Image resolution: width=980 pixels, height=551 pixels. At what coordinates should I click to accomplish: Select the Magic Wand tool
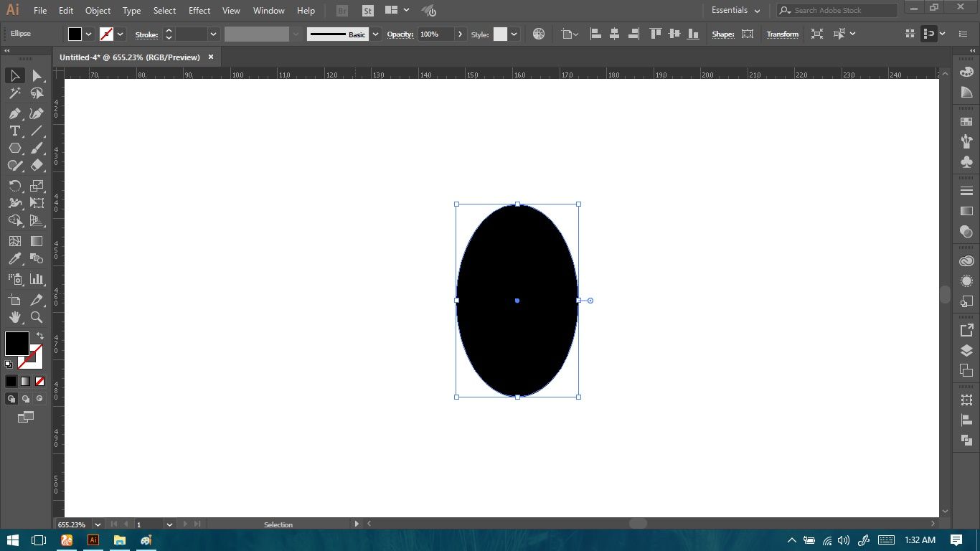tap(14, 93)
